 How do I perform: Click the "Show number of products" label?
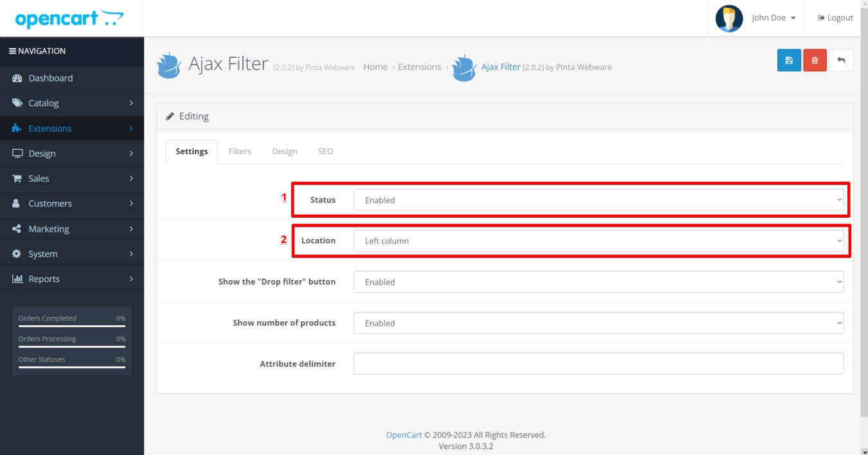click(284, 323)
